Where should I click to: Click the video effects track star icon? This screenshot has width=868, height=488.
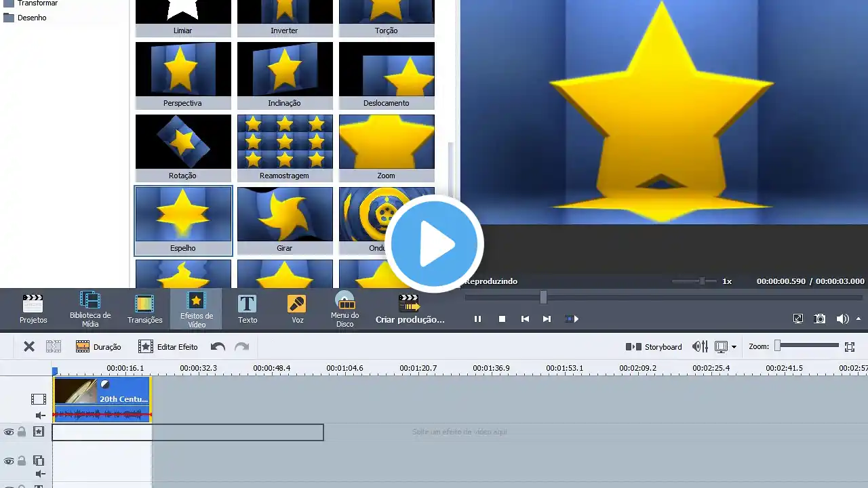(39, 432)
